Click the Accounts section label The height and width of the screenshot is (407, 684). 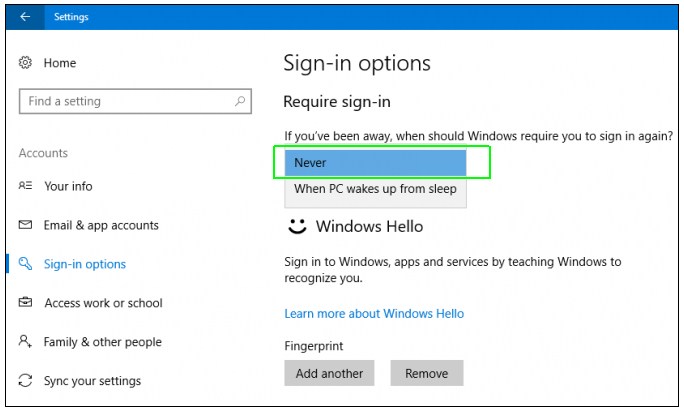(x=43, y=153)
